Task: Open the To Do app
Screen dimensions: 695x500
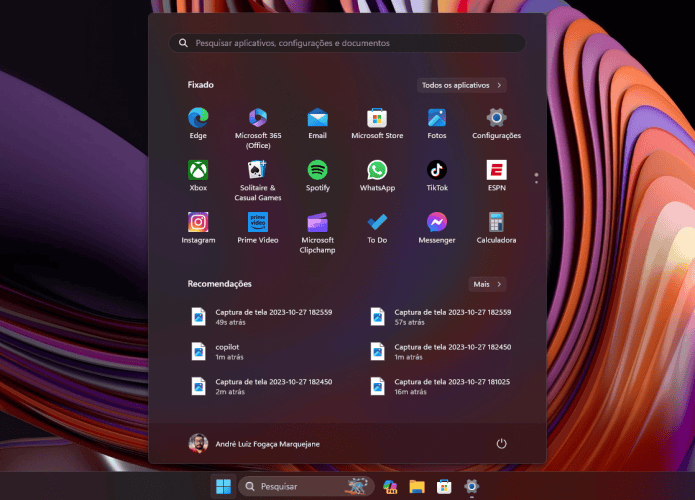Action: [377, 228]
